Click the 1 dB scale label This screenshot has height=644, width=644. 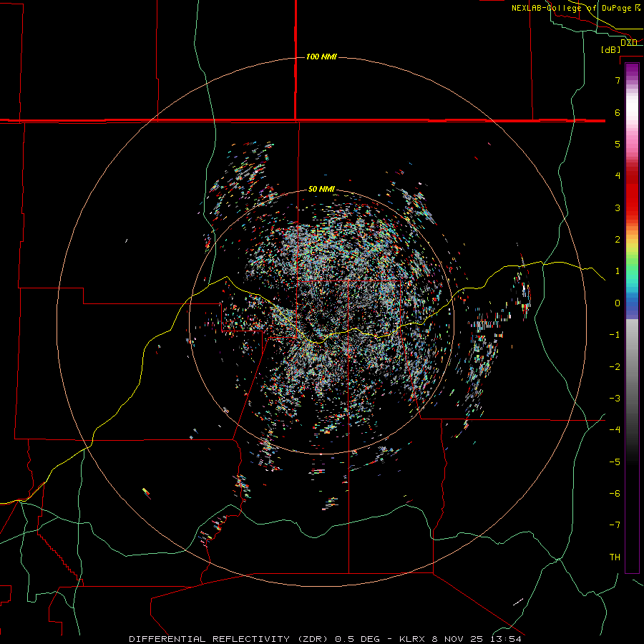tap(618, 271)
